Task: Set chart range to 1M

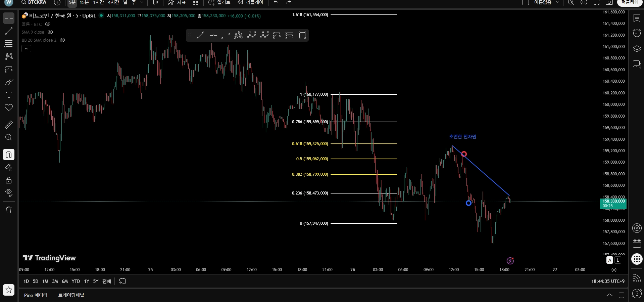Action: click(45, 281)
